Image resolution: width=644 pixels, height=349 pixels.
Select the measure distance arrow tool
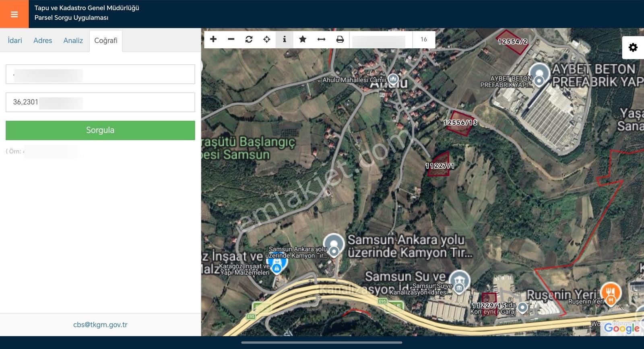tap(321, 39)
